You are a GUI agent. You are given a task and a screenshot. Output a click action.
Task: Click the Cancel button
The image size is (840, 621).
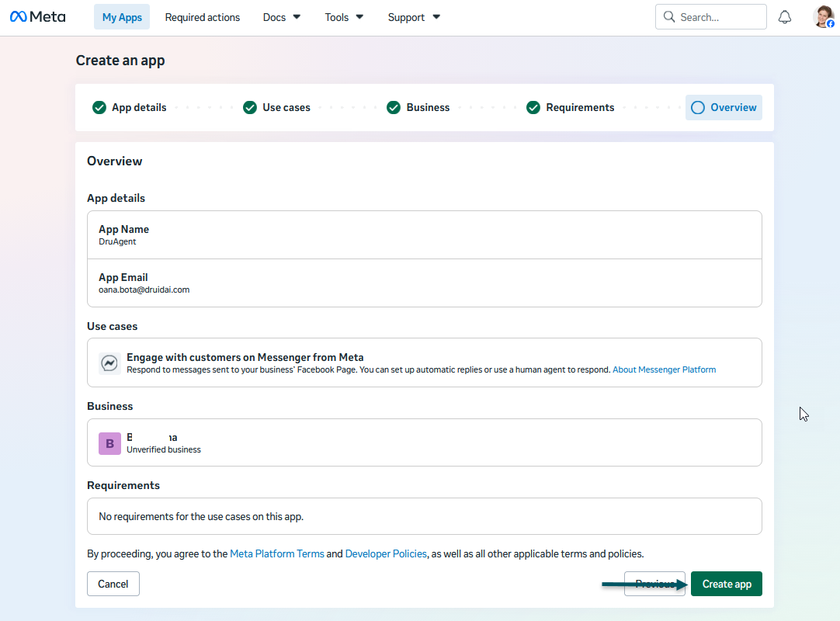pos(113,584)
